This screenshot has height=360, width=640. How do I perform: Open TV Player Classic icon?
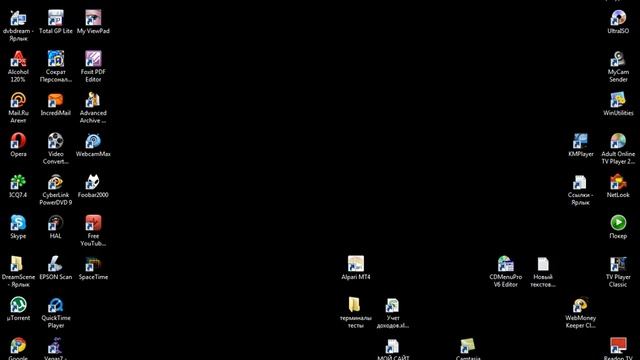click(618, 264)
